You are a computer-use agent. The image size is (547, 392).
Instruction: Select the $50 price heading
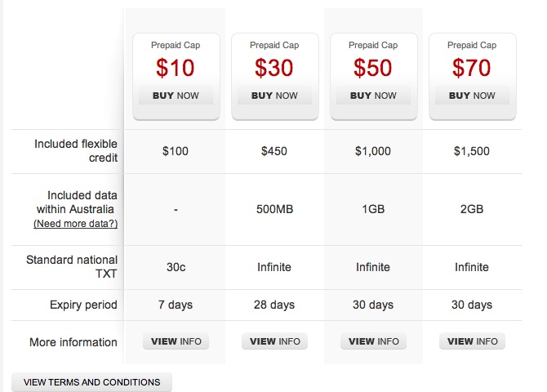coord(372,67)
